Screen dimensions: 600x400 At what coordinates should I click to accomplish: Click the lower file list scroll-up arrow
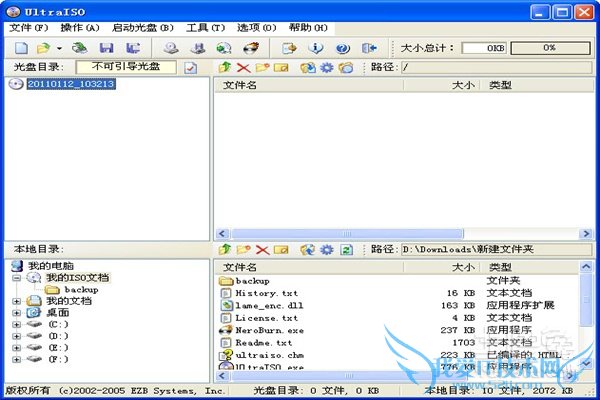coord(586,267)
